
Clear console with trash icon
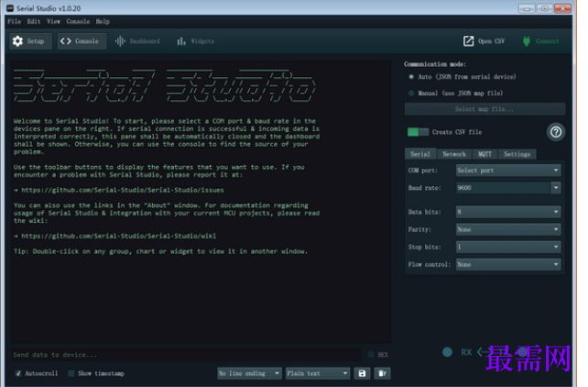click(382, 373)
